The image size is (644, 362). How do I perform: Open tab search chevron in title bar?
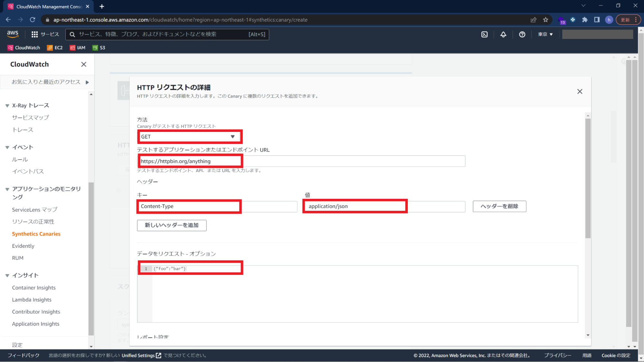coord(583,6)
